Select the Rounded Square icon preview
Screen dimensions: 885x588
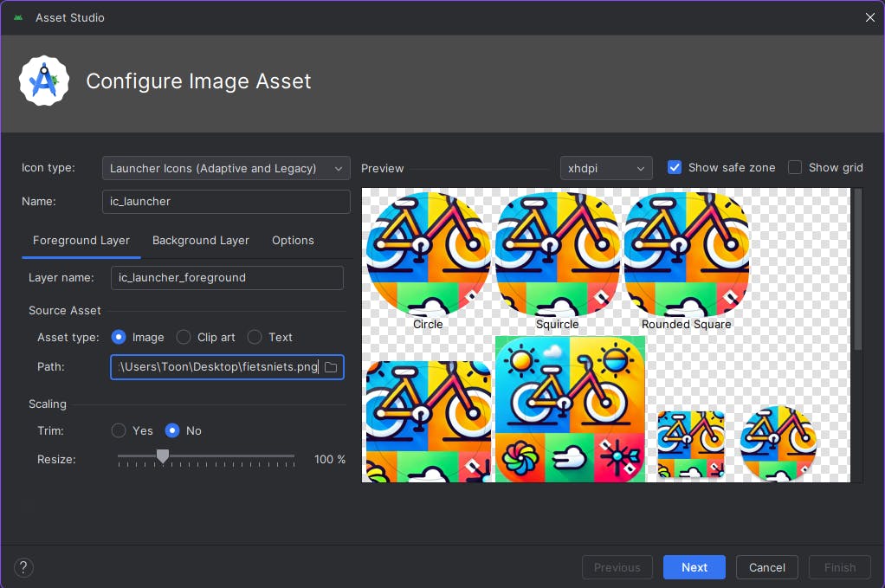[x=687, y=253]
